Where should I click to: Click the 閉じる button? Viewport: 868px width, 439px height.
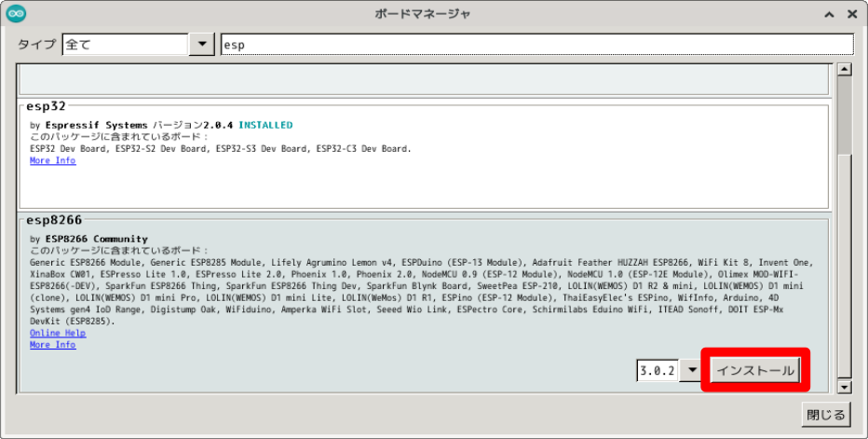[825, 415]
